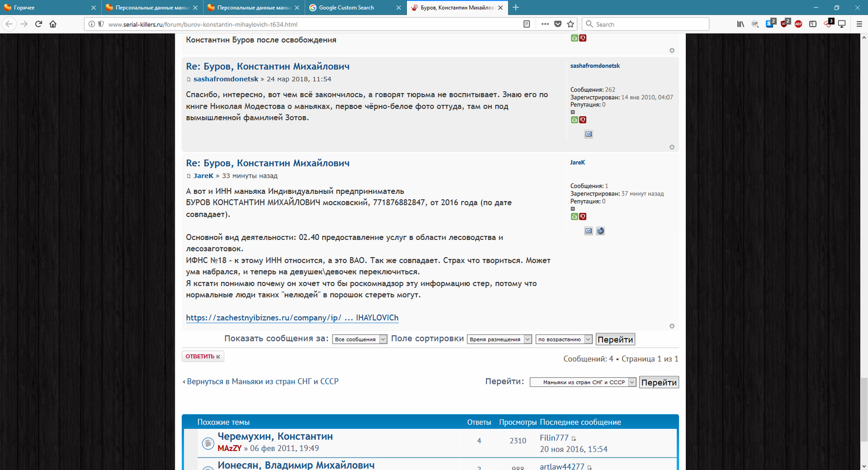Open the Firefox hamburger menu

[x=859, y=24]
